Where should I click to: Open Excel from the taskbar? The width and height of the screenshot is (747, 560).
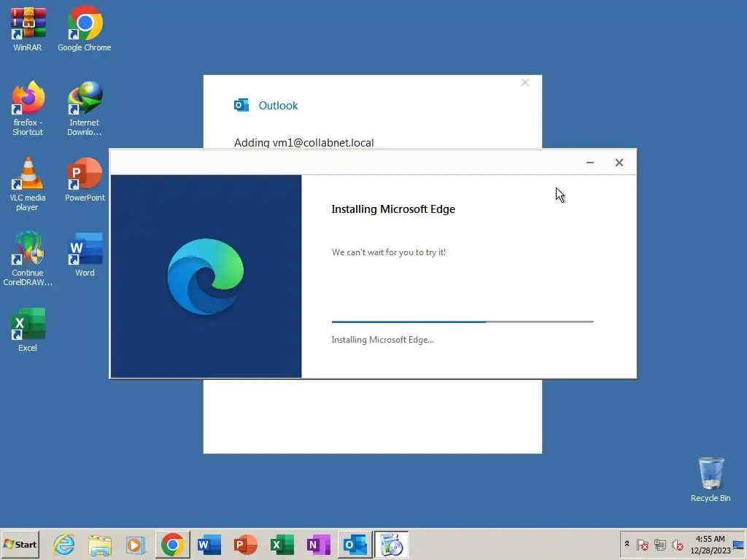(x=282, y=544)
